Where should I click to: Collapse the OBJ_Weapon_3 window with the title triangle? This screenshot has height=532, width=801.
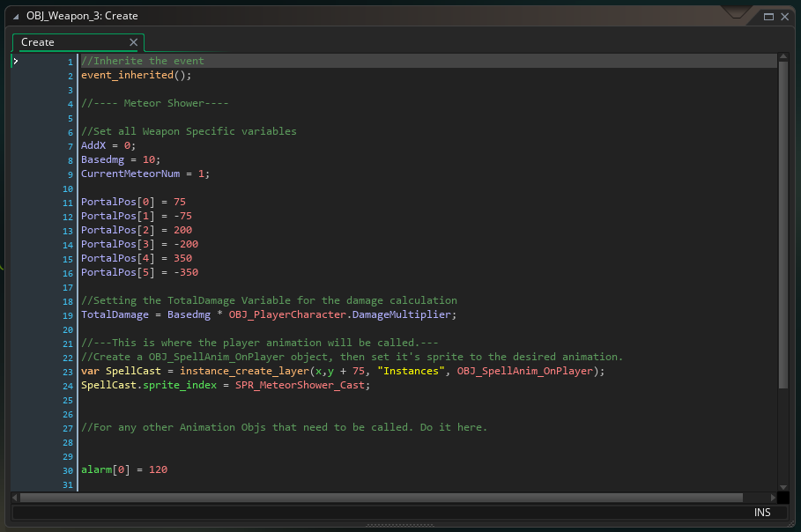tap(15, 16)
